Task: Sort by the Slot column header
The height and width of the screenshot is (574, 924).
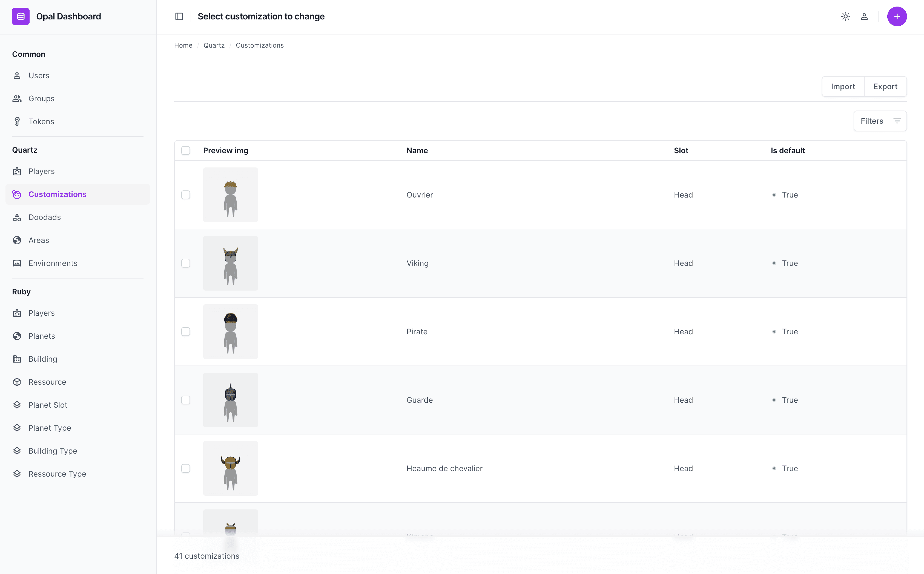Action: click(681, 151)
